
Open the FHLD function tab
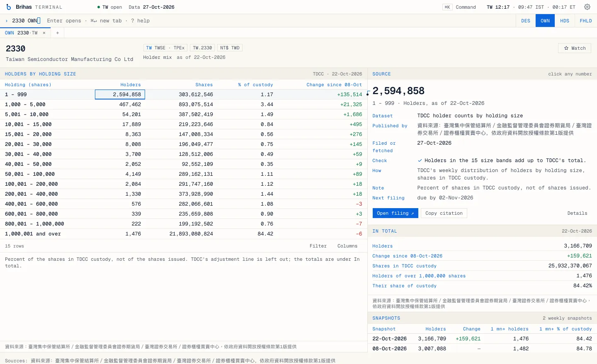click(586, 21)
